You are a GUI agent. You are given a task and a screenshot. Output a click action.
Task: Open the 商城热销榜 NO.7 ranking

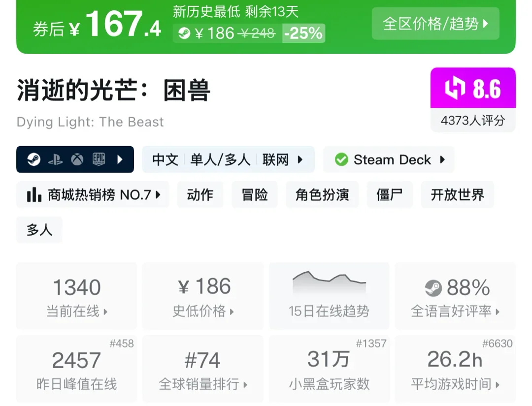point(93,194)
